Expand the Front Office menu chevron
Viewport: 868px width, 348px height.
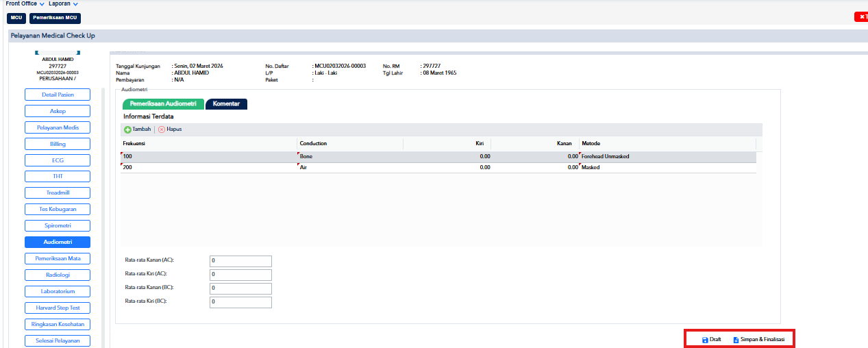click(42, 4)
